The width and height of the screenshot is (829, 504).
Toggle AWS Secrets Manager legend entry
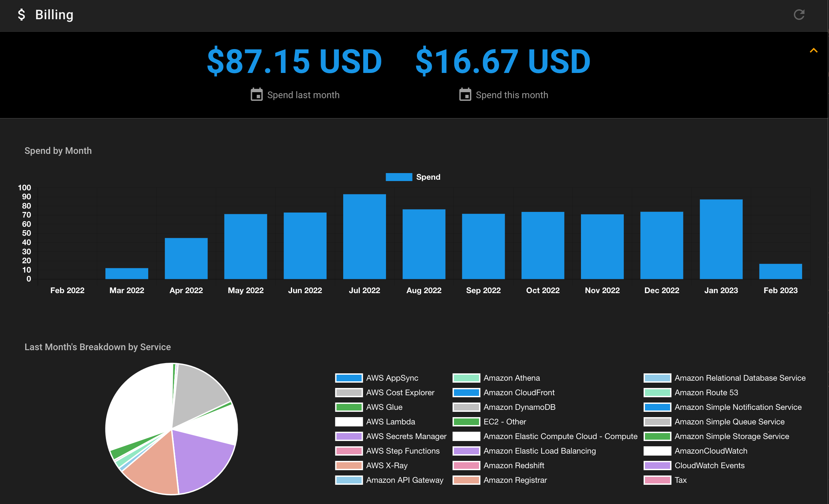(x=391, y=436)
